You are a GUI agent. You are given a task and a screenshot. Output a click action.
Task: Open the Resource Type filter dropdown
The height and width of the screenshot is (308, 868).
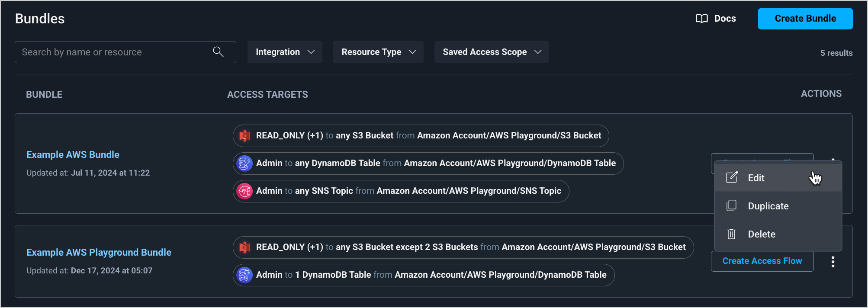tap(378, 52)
